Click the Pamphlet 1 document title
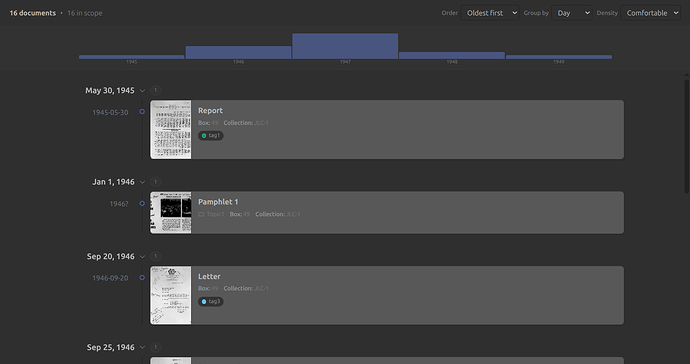 point(218,202)
